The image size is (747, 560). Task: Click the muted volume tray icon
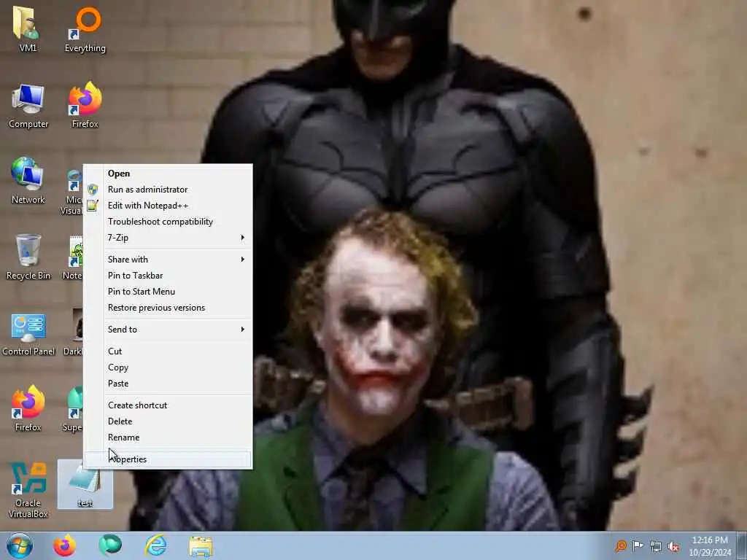pyautogui.click(x=673, y=547)
